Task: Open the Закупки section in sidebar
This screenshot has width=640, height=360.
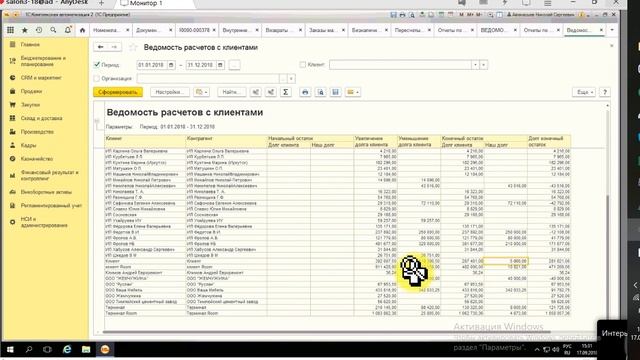Action: pos(30,104)
